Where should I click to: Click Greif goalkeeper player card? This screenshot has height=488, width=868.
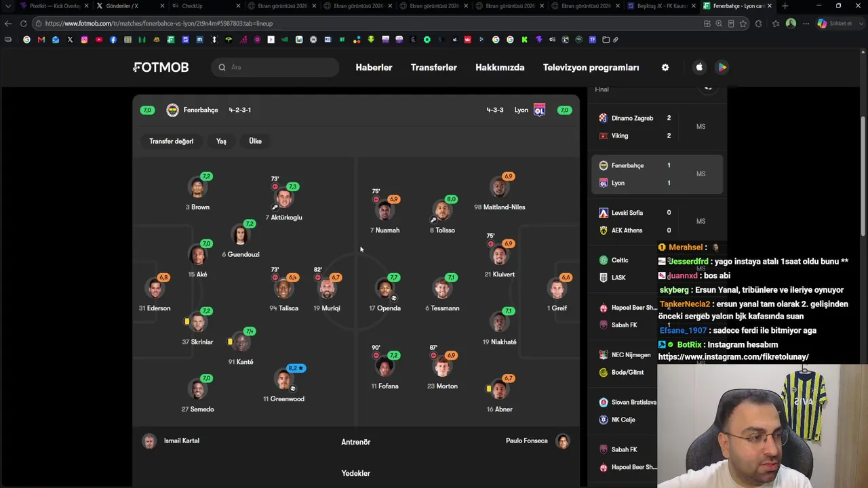(557, 292)
